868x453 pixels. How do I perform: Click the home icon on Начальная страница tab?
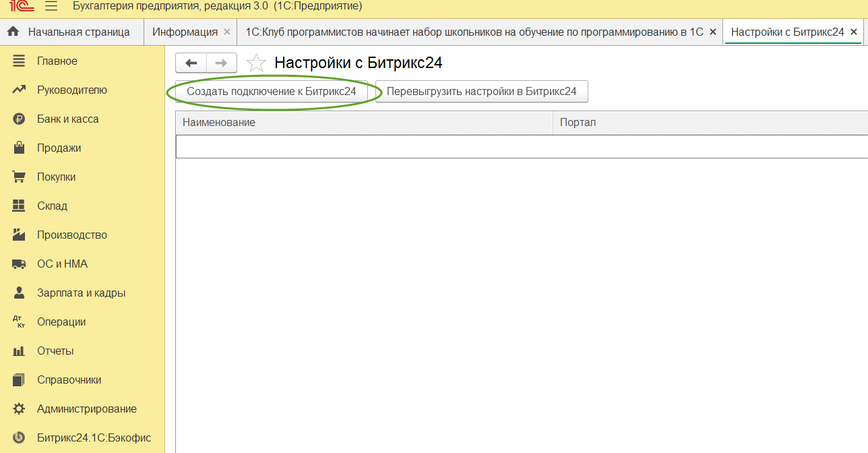tap(13, 32)
